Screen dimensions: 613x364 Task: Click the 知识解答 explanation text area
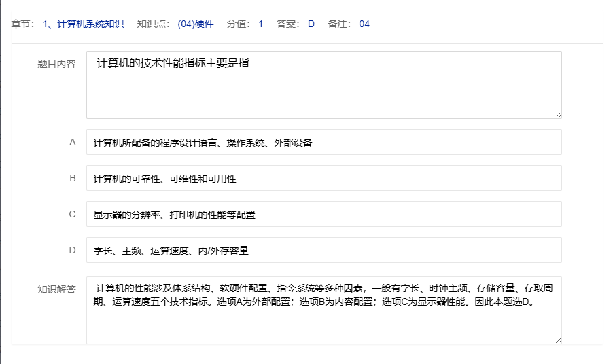click(x=323, y=310)
